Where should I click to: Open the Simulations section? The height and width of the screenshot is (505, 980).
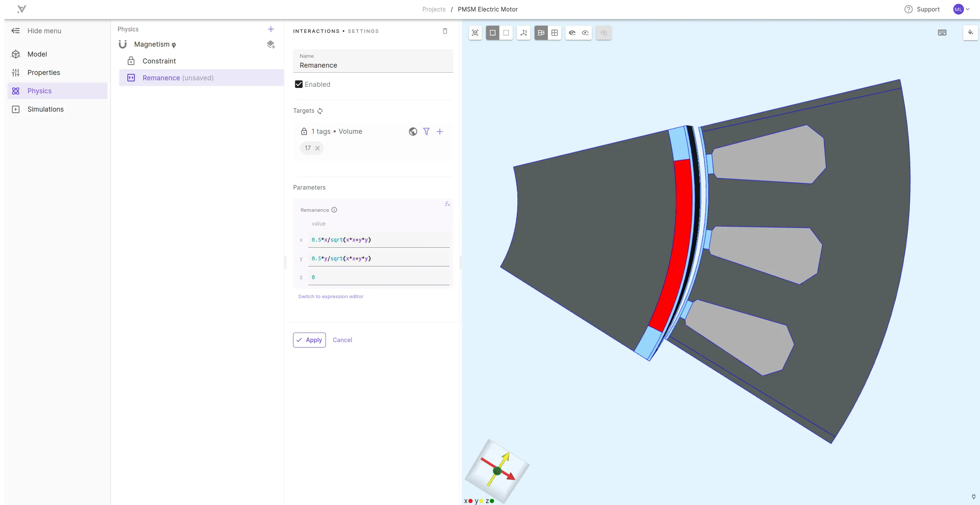tap(57, 109)
